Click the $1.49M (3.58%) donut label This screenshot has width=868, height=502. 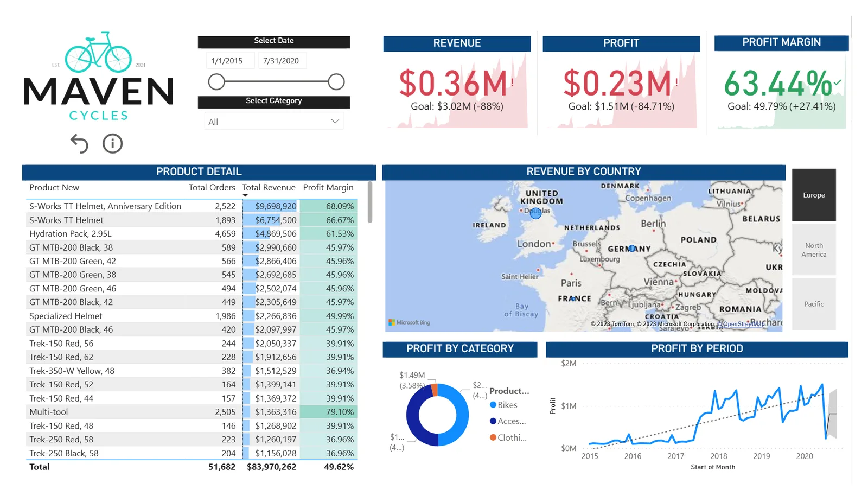[412, 380]
